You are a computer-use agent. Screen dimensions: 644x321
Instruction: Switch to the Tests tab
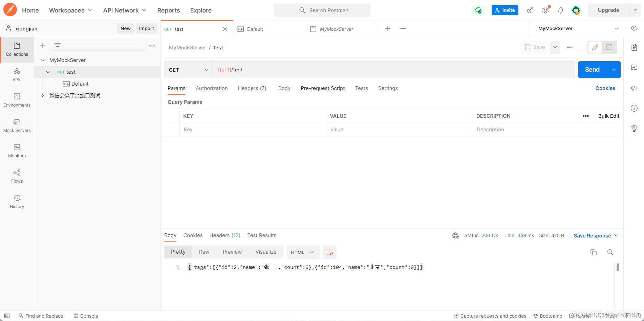(361, 88)
